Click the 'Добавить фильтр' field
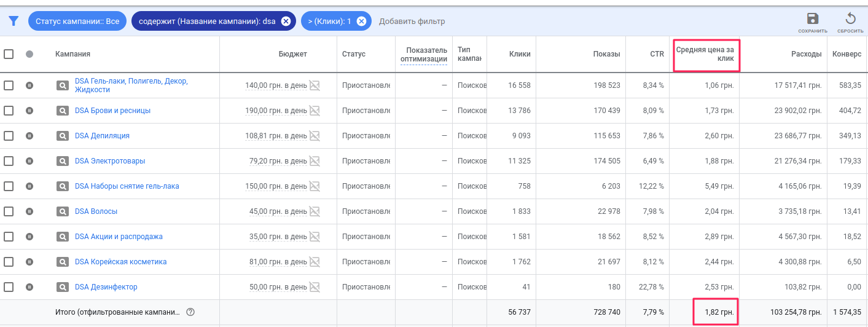868x327 pixels. pos(412,22)
